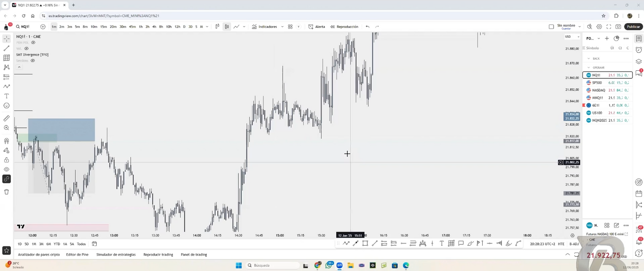Pick the ruler measure tool
This screenshot has height=271, width=644.
[x=7, y=118]
